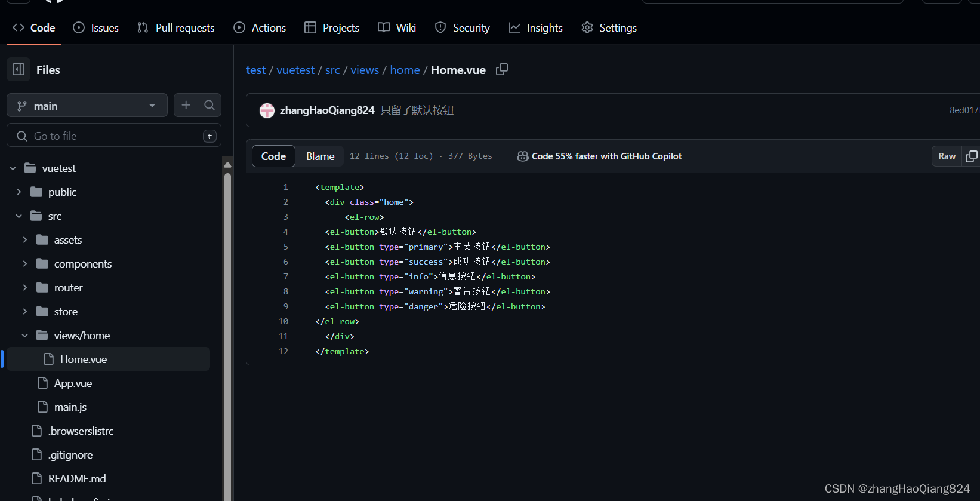The image size is (980, 501).
Task: Click the Files panel heading
Action: point(48,70)
